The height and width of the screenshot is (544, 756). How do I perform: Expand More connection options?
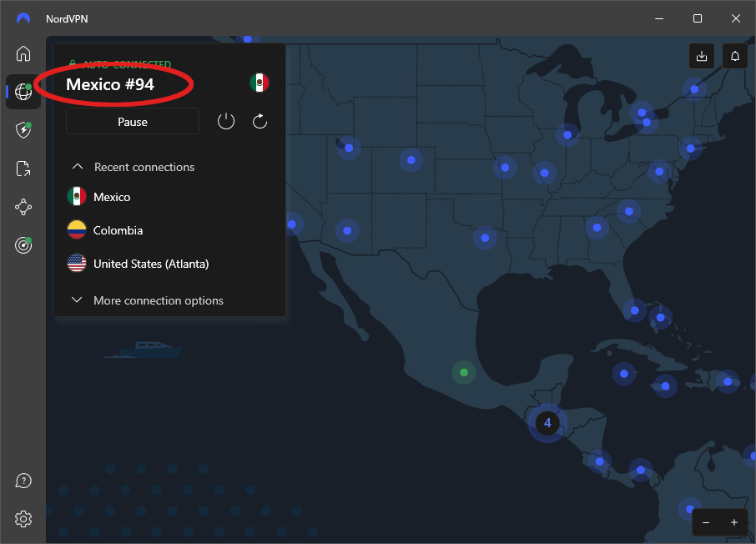(x=147, y=300)
